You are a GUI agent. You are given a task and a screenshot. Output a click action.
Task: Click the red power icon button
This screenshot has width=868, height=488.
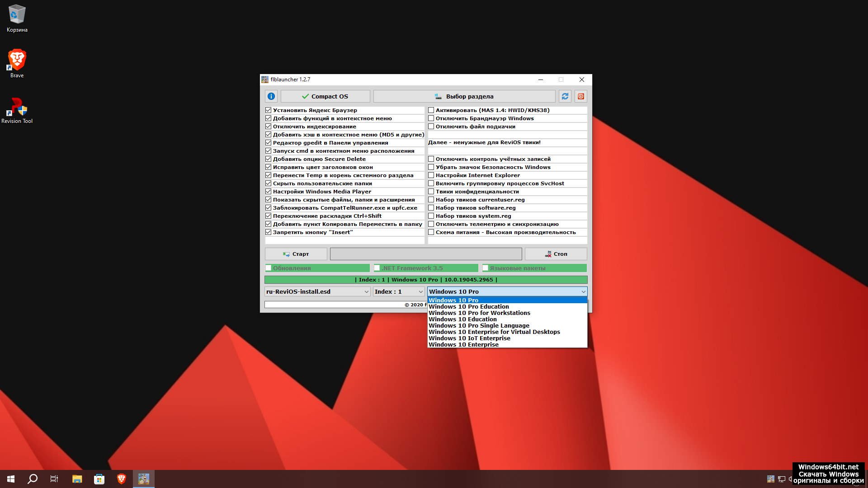[x=581, y=96]
